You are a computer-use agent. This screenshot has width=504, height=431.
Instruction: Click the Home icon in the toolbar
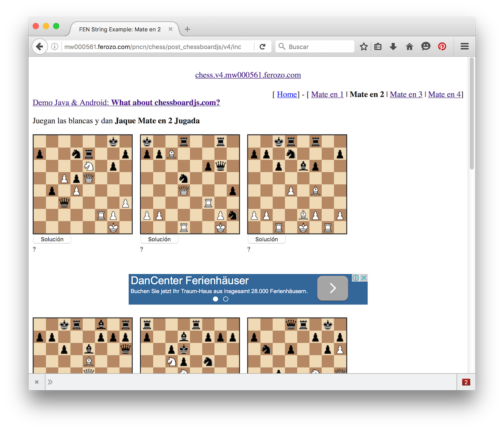tap(409, 46)
